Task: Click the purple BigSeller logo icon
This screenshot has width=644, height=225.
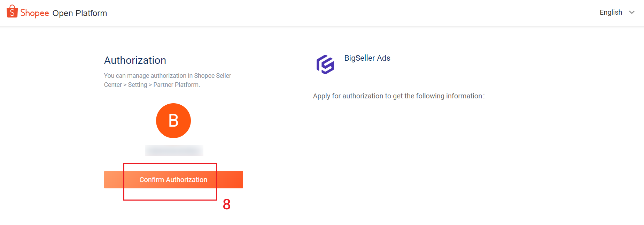Action: point(325,65)
